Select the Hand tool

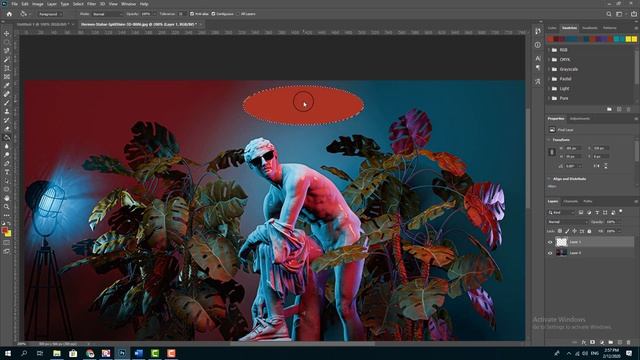point(7,198)
